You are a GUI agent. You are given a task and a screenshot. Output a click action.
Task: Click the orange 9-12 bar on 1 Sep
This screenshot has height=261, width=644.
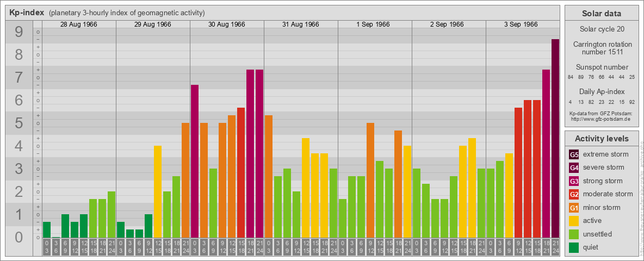(370, 180)
